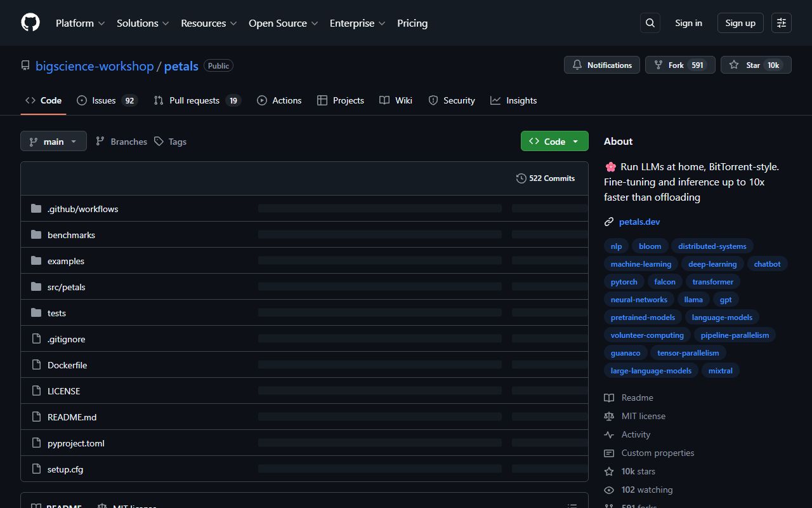812x508 pixels.
Task: Go to the Insights tab
Action: (x=513, y=100)
